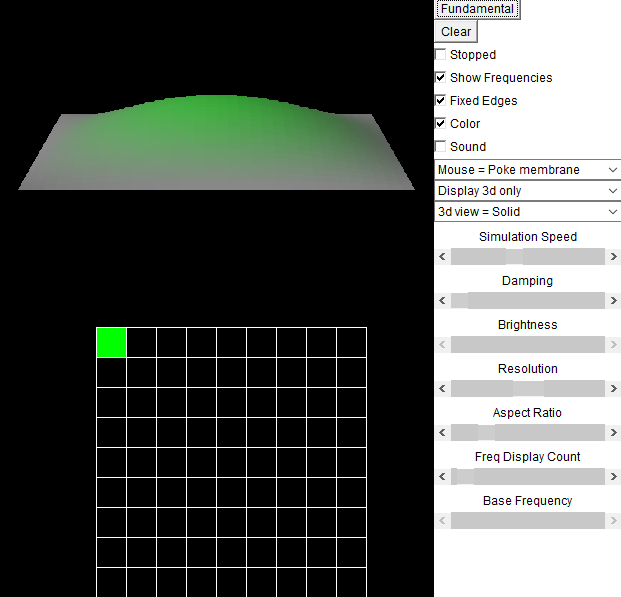This screenshot has width=621, height=597.
Task: Click the Damping slider thumb
Action: tap(459, 301)
